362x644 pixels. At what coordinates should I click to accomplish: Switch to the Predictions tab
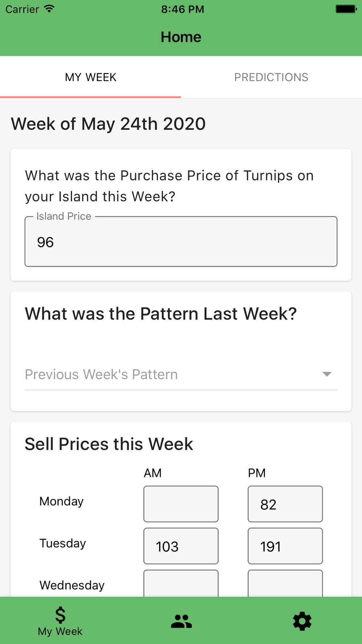271,77
